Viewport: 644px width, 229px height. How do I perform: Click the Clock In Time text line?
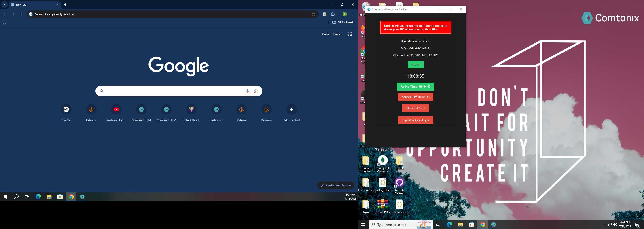point(415,55)
